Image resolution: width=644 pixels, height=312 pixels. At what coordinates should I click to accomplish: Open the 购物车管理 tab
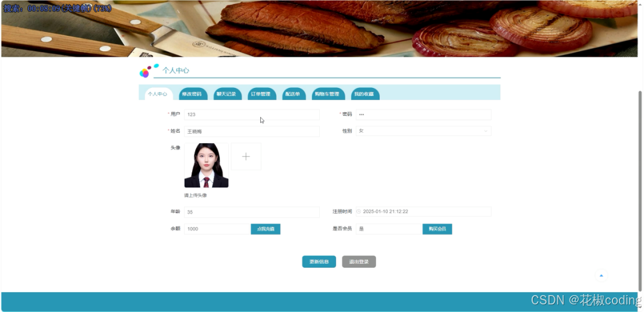pyautogui.click(x=327, y=94)
